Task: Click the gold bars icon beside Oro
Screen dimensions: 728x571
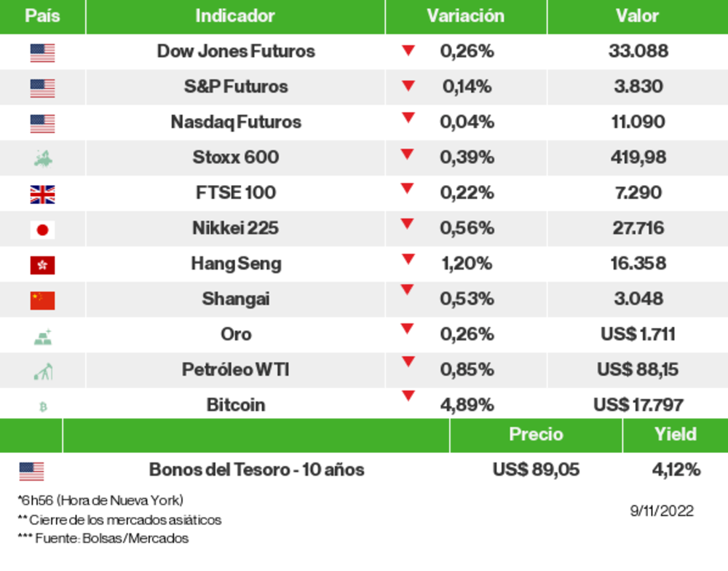Action: [x=42, y=336]
